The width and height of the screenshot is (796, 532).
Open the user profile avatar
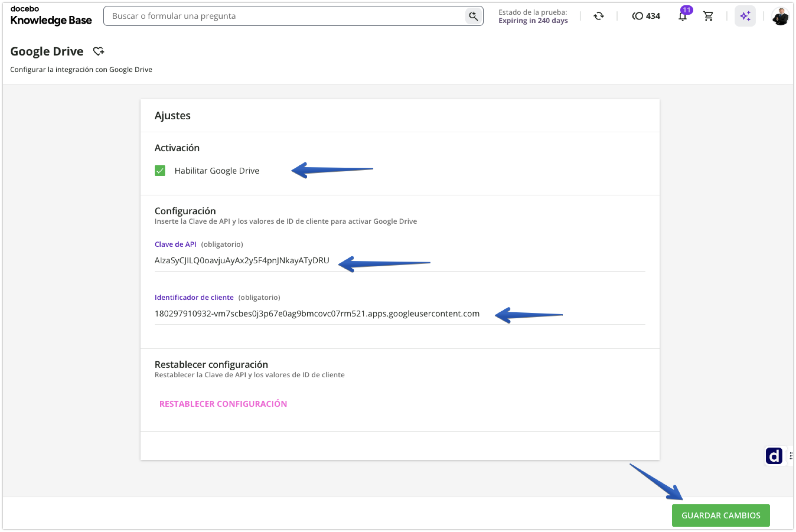coord(780,16)
